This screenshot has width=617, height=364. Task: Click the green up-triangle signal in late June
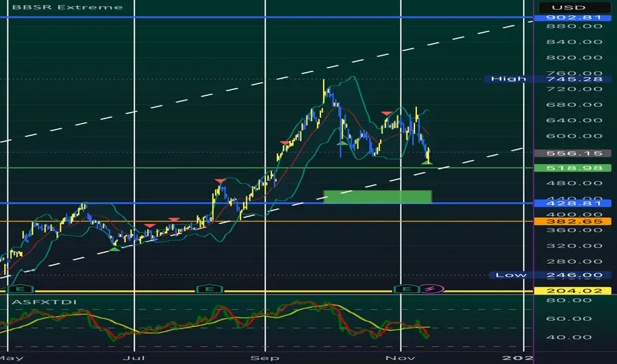115,248
